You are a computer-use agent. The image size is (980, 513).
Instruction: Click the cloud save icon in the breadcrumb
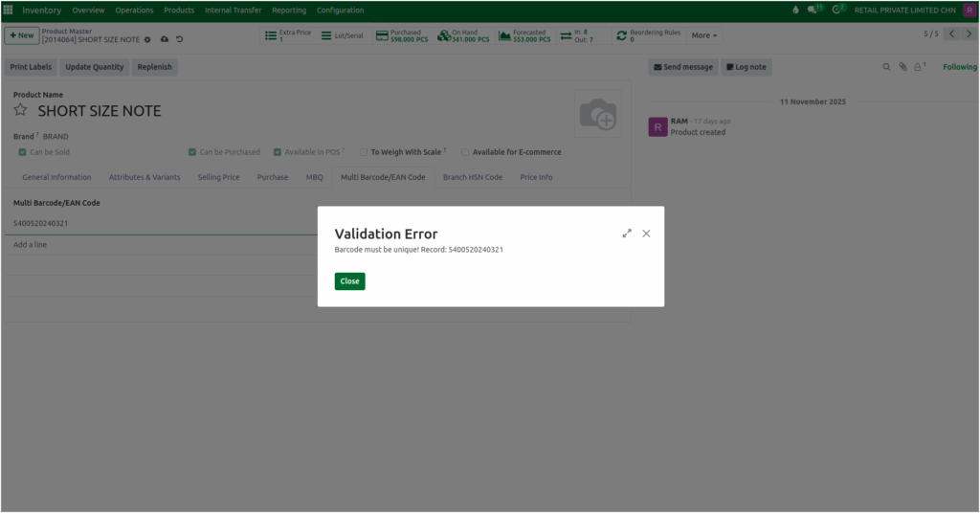tap(165, 39)
